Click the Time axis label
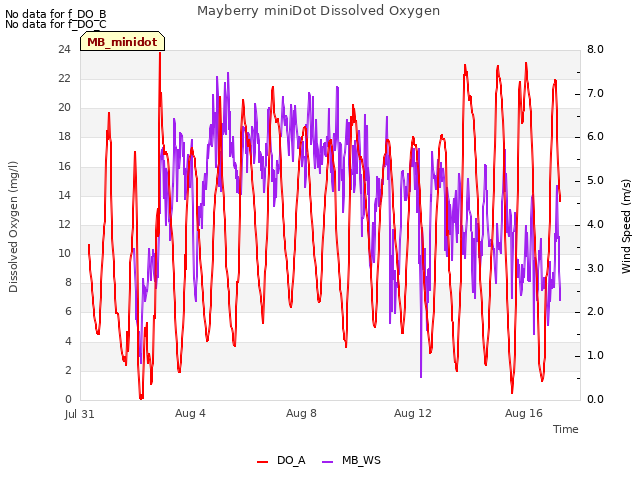Image resolution: width=640 pixels, height=480 pixels. [x=566, y=429]
